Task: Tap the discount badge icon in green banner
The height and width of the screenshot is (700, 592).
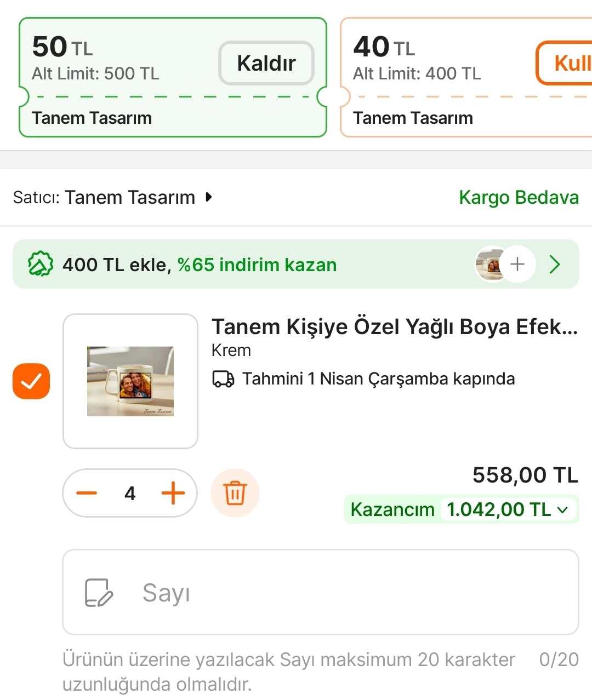Action: click(x=40, y=265)
